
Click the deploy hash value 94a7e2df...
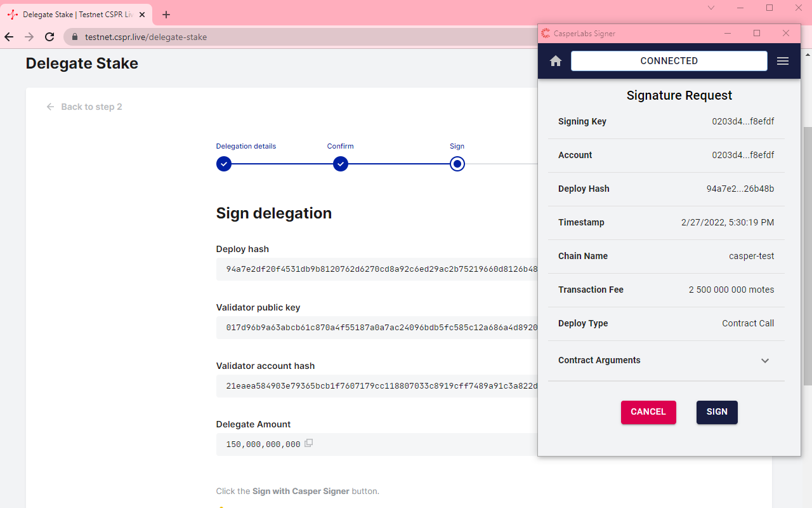[382, 269]
